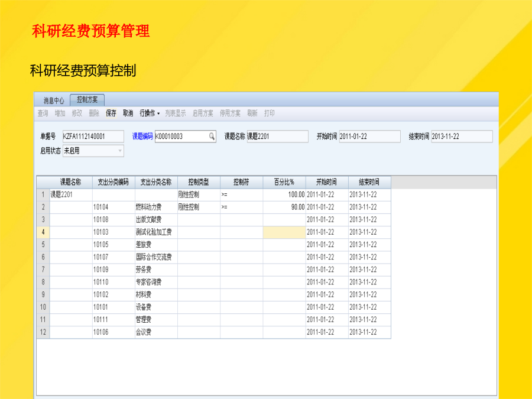The image size is (532, 399).
Task: Click the search icon in 课题编码 field
Action: 212,137
